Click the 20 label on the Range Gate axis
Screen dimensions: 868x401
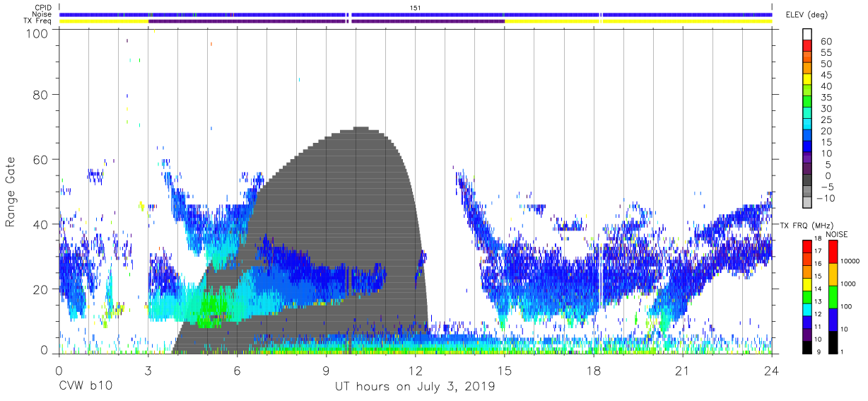tap(40, 289)
